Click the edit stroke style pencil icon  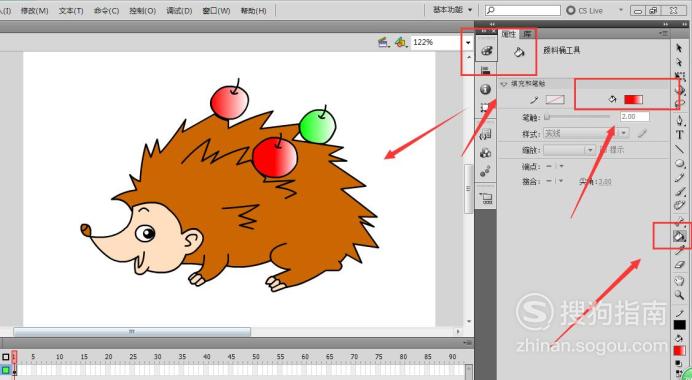pyautogui.click(x=642, y=133)
